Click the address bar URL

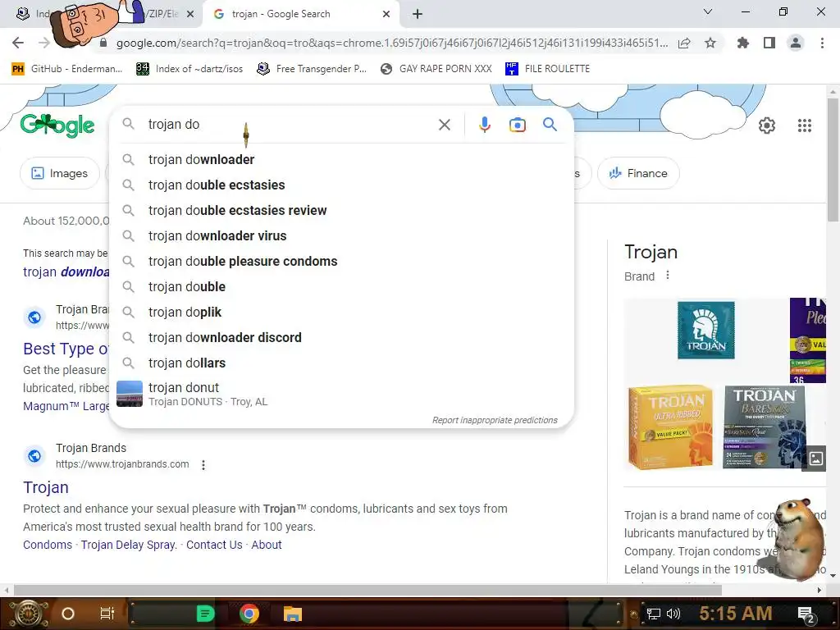(x=392, y=43)
